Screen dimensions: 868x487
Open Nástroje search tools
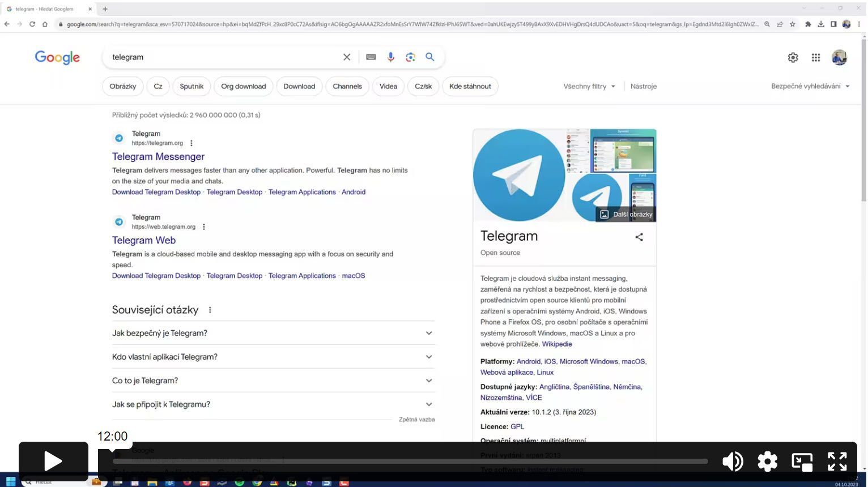click(x=644, y=87)
